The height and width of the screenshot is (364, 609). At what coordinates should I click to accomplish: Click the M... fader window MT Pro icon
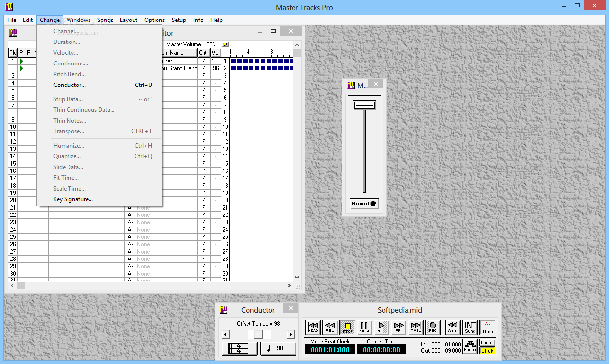350,86
